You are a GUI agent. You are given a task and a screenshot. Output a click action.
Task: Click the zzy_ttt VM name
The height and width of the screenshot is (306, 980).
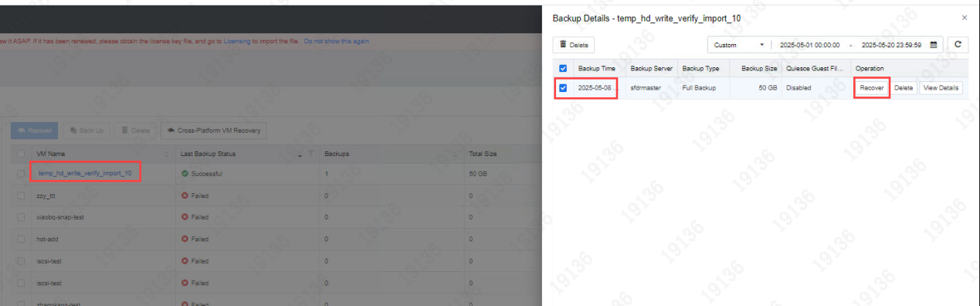(46, 195)
